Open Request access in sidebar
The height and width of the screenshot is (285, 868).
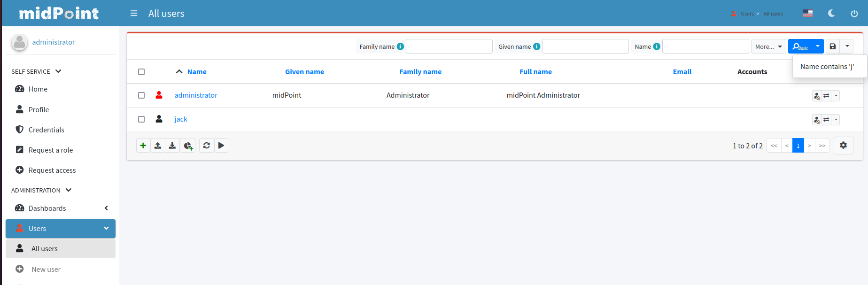pos(61,170)
